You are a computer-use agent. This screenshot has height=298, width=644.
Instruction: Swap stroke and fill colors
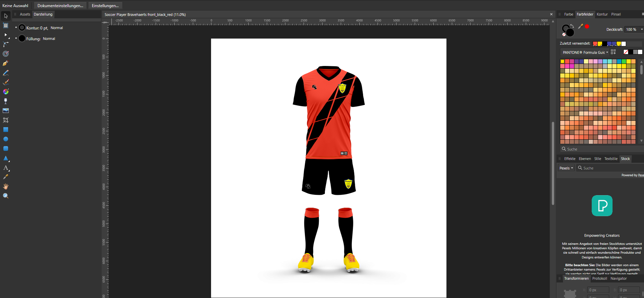click(x=572, y=26)
